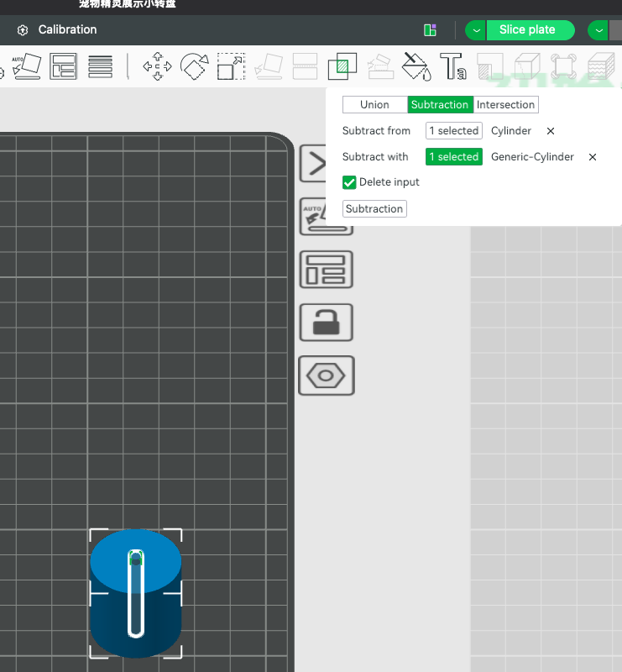Image resolution: width=622 pixels, height=672 pixels.
Task: Toggle the Mesh Boolean tool icon
Action: click(342, 66)
